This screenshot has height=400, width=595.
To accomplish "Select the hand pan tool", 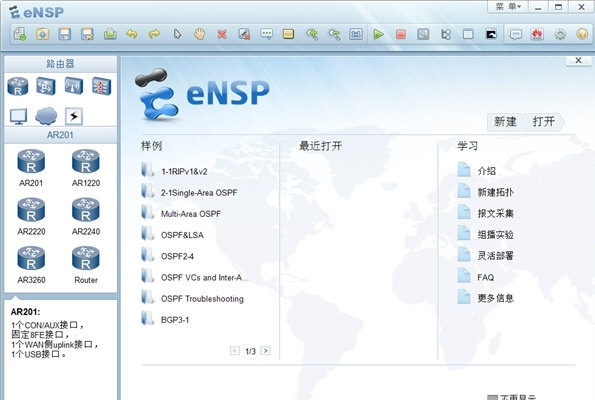I will click(200, 34).
